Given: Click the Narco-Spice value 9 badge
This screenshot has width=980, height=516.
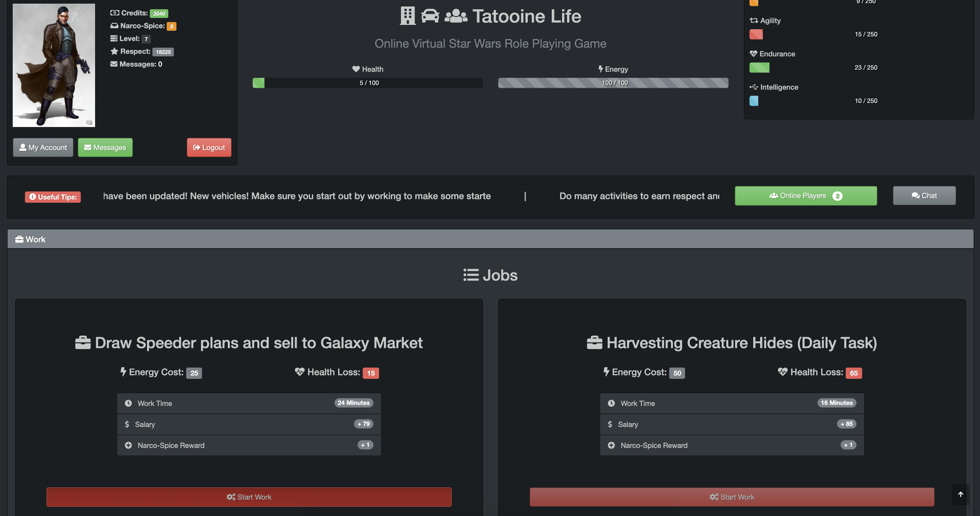Looking at the screenshot, I should point(172,26).
